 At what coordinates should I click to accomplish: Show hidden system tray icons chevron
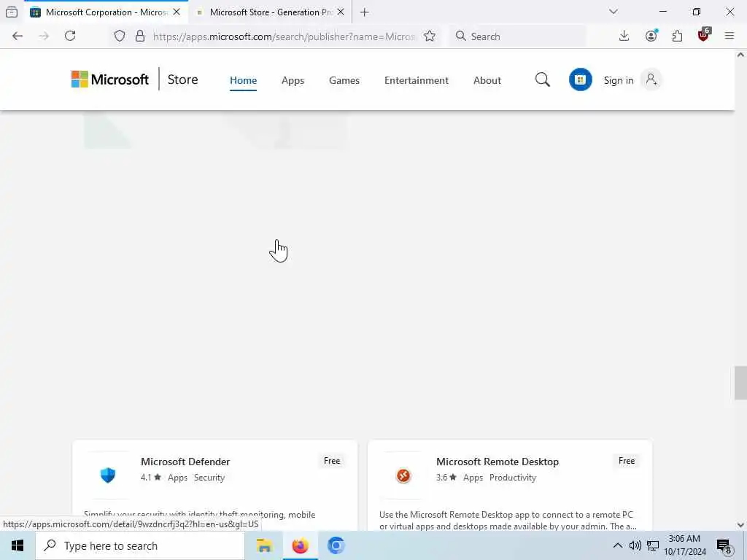[617, 545]
